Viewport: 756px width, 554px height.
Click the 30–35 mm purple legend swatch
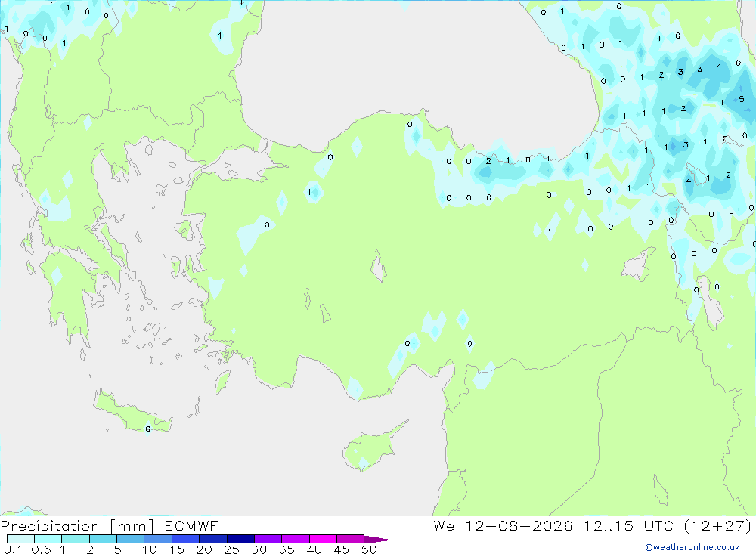[268, 539]
